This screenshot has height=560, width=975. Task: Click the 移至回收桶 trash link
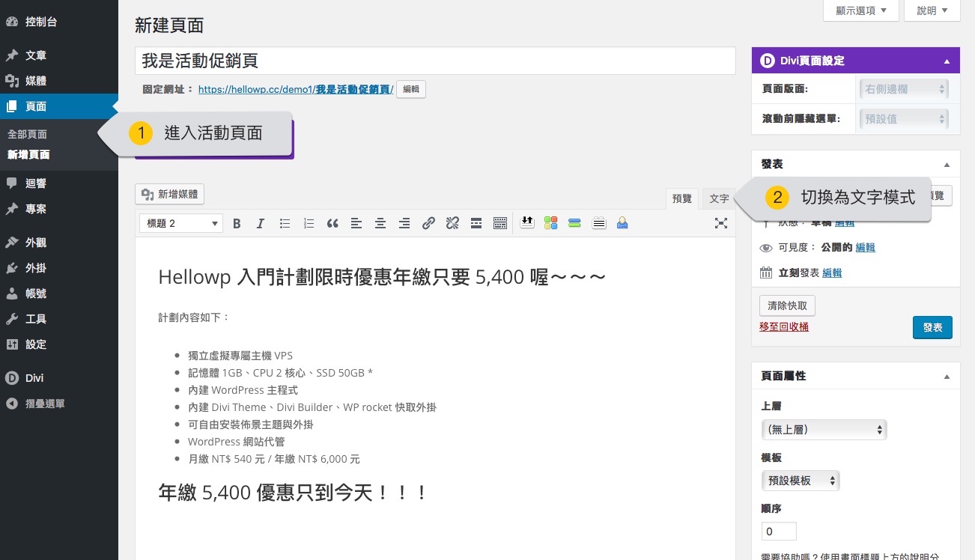784,327
